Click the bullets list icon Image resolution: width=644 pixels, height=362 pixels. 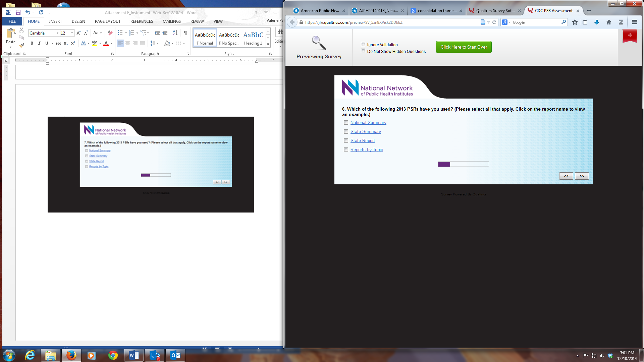120,33
